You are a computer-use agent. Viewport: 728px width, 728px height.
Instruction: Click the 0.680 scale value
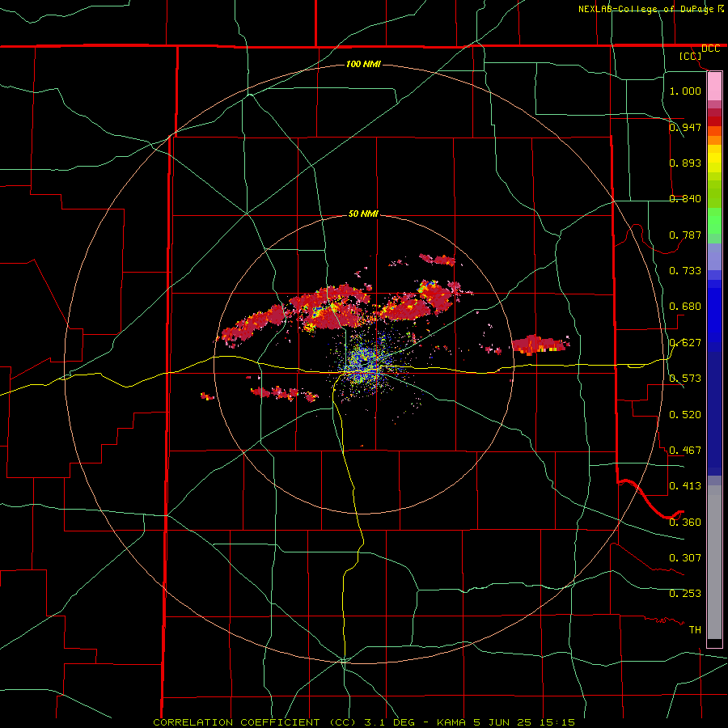click(x=685, y=306)
